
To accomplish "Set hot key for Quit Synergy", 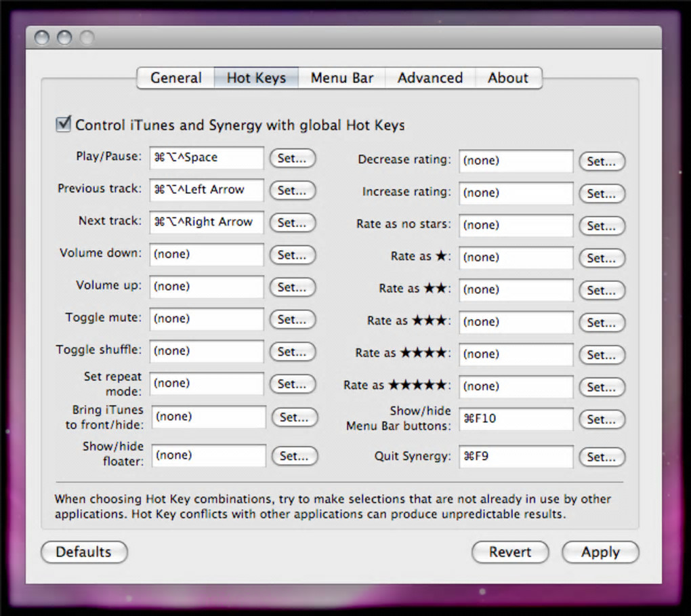I will (x=602, y=457).
